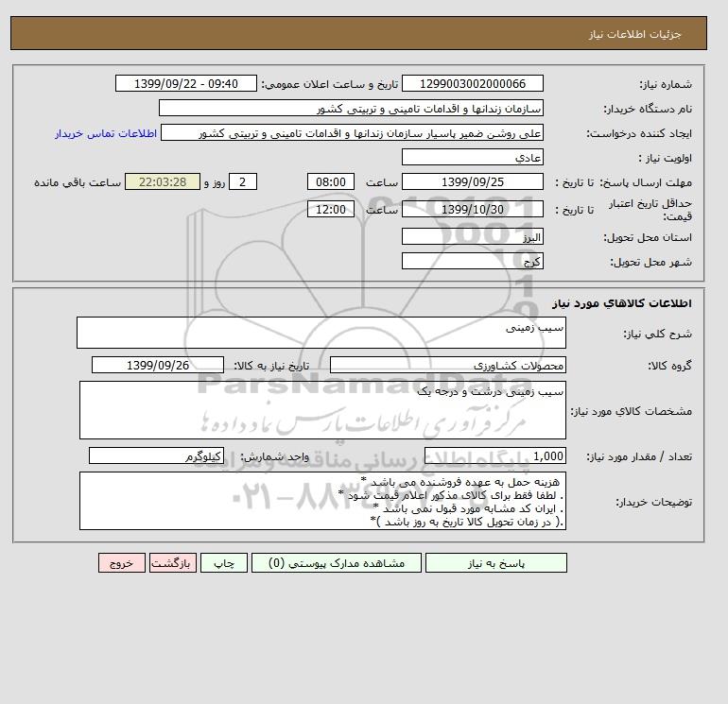Click the buyer organization name field
This screenshot has height=704, width=728.
point(351,108)
